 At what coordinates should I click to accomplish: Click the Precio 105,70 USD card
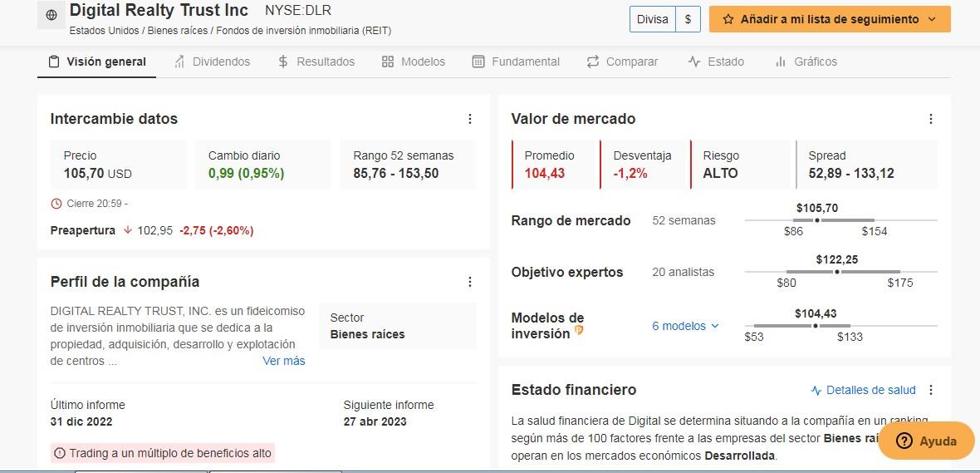pos(119,165)
